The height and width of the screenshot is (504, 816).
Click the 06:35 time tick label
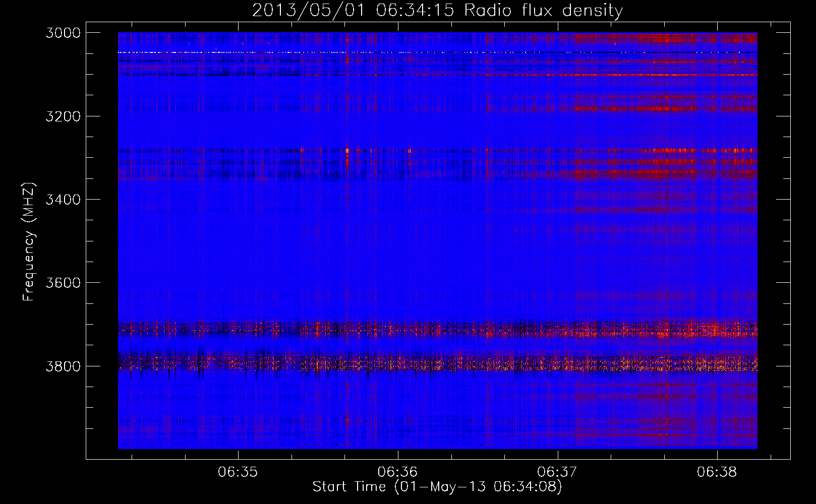[x=238, y=472]
